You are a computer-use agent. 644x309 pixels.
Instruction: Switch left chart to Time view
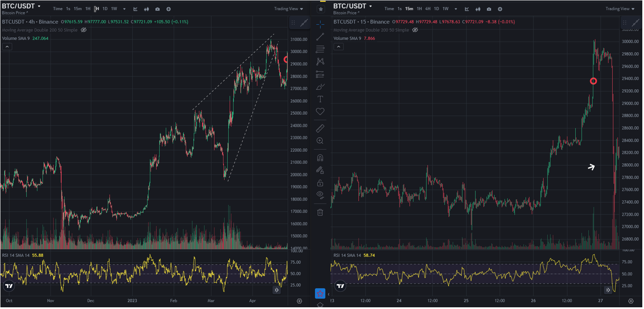(x=58, y=9)
